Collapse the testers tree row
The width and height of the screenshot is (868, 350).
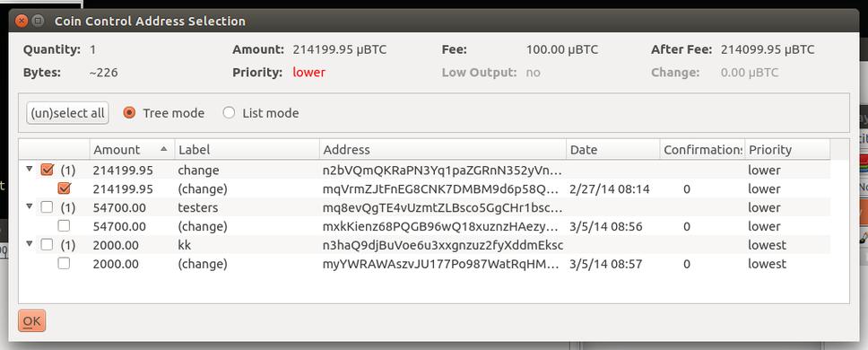[30, 206]
